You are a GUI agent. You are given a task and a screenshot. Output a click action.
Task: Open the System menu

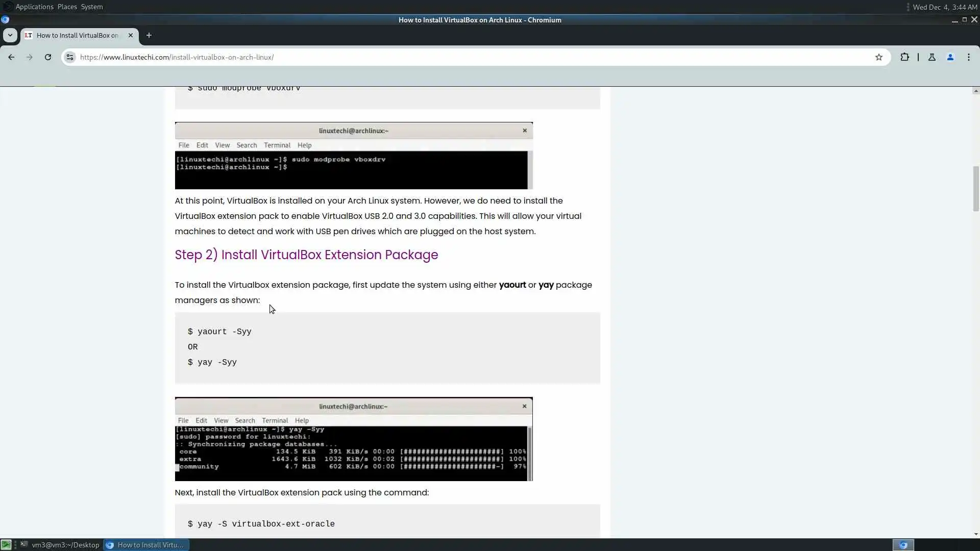pyautogui.click(x=92, y=7)
